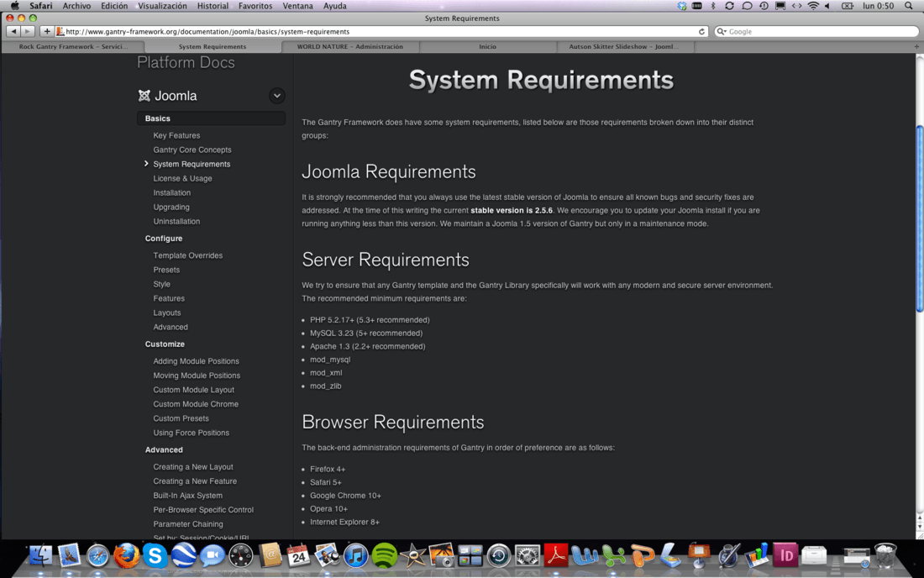Image resolution: width=924 pixels, height=578 pixels.
Task: Click the page vertical scrollbar thumb
Action: 919,218
